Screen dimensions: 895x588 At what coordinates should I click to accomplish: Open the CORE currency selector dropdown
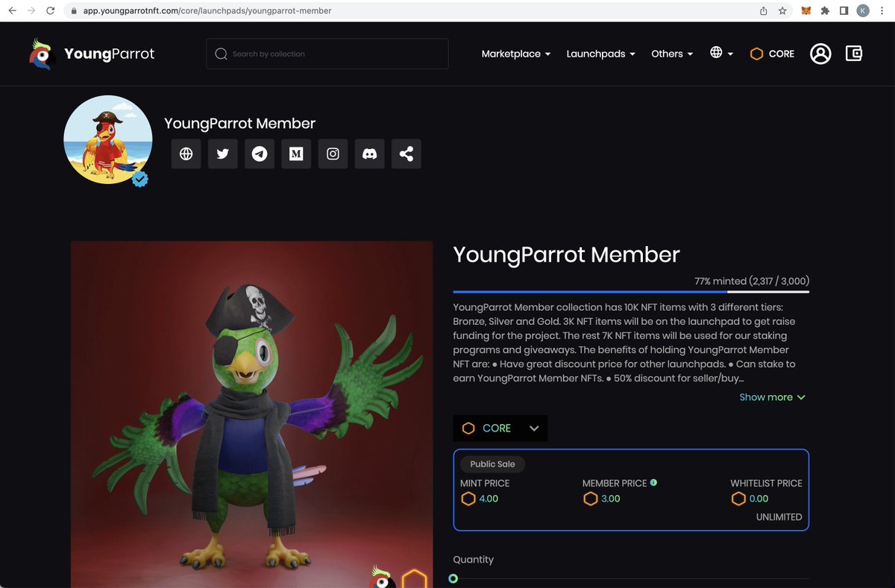pos(500,428)
